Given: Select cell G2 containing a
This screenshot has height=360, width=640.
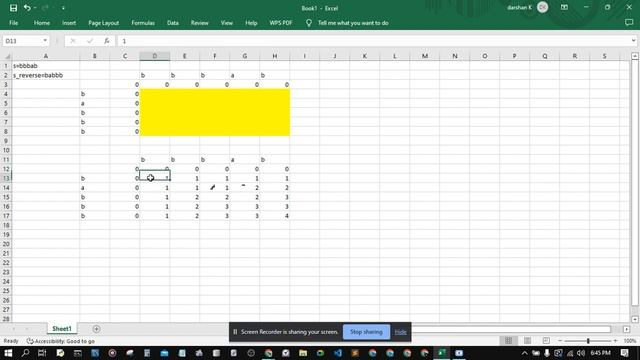Looking at the screenshot, I should tap(244, 75).
